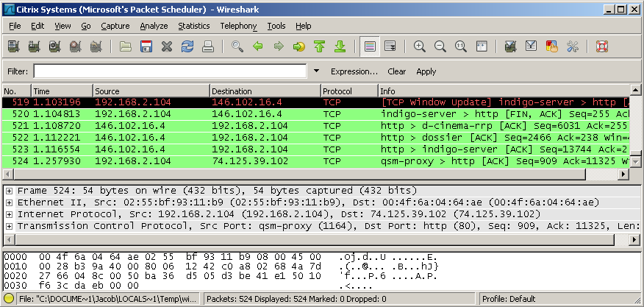Viewport: 644px width, 307px height.
Task: Jump to the last packet
Action: click(340, 46)
